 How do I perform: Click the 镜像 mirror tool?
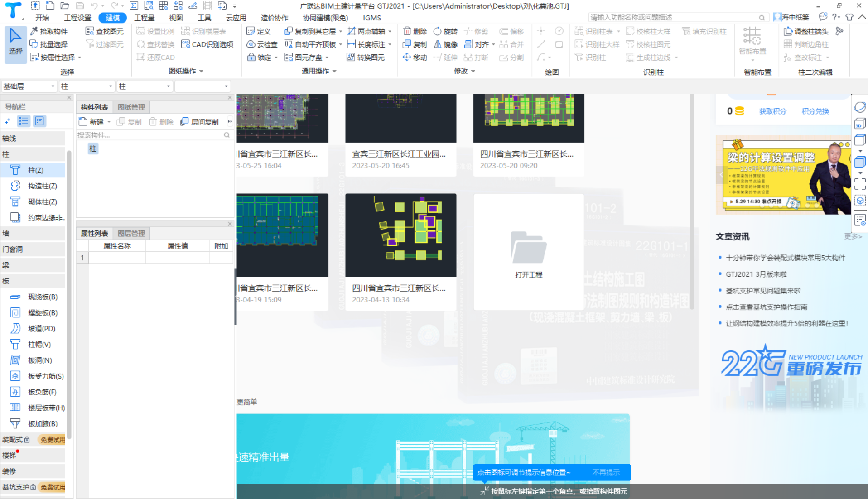pyautogui.click(x=445, y=44)
